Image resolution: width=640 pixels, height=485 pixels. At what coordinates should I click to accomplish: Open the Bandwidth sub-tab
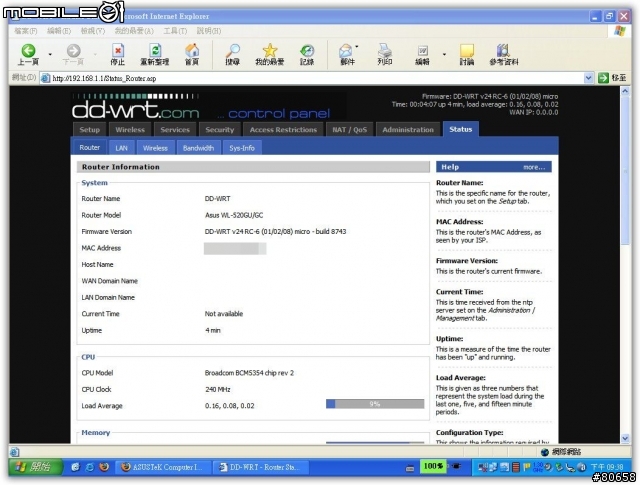pos(198,148)
